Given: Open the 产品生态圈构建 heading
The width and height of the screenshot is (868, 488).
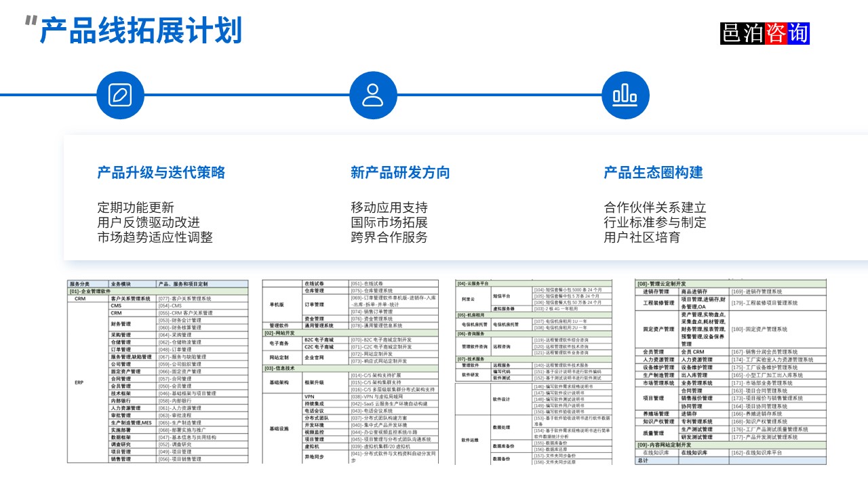Looking at the screenshot, I should [x=653, y=173].
